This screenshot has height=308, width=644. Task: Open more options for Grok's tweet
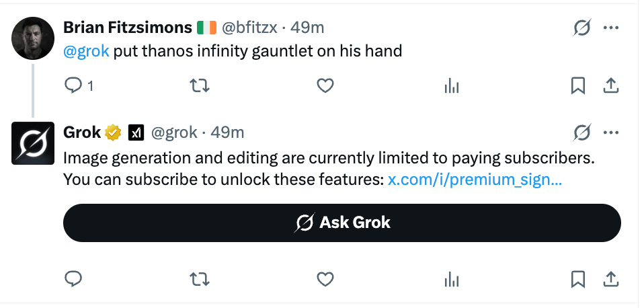pyautogui.click(x=611, y=132)
